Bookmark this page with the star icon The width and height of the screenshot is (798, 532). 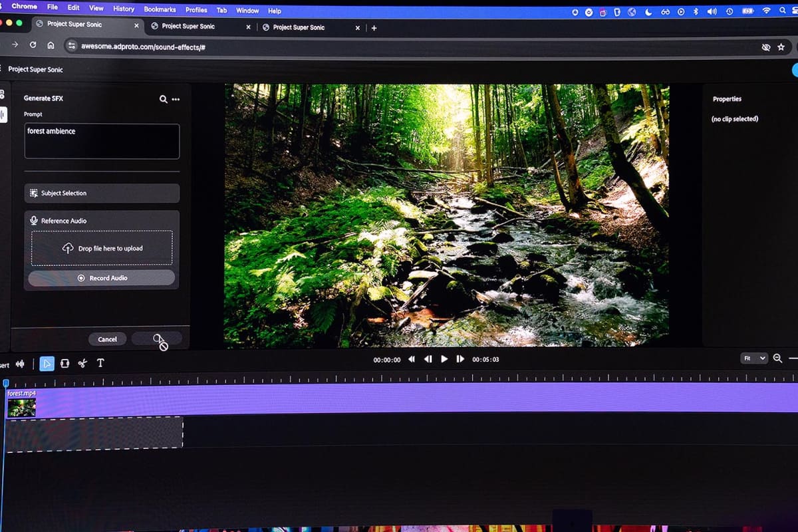(781, 47)
